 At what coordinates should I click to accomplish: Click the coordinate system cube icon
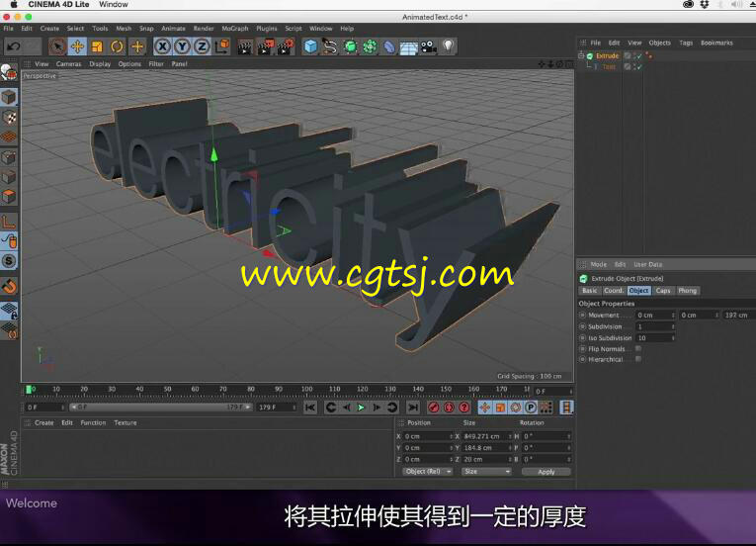(222, 46)
